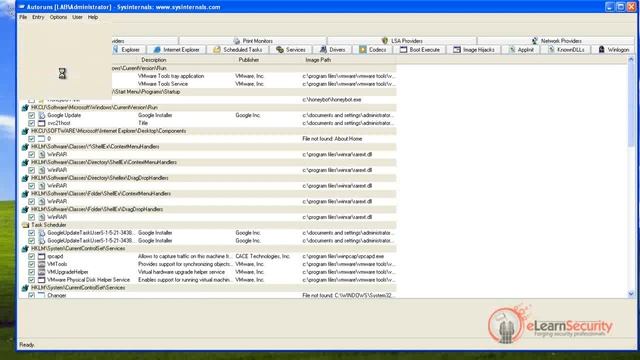Open the User menu
The image size is (640, 360).
click(77, 17)
